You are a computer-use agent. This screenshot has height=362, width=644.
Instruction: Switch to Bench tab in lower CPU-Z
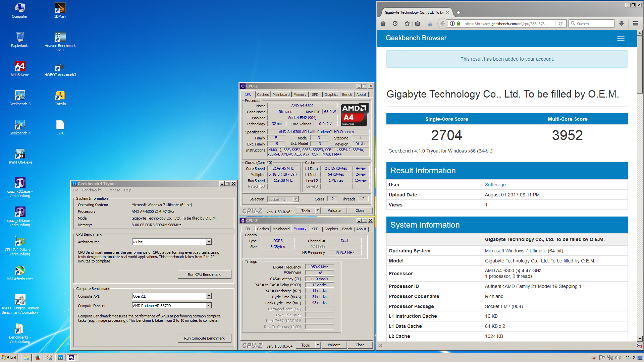click(347, 229)
